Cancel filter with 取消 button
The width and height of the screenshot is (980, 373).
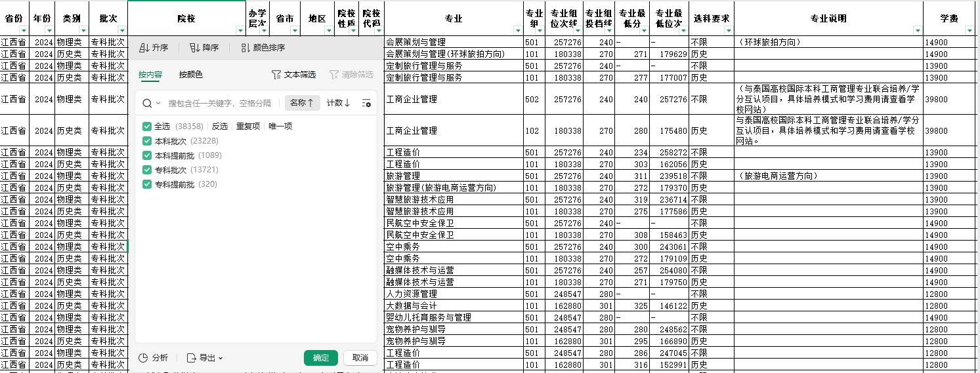(x=360, y=358)
